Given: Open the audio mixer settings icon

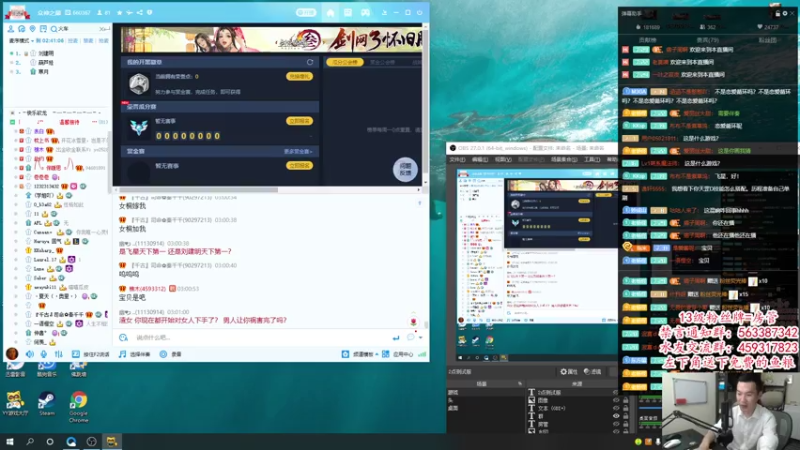Looking at the screenshot, I should pos(59,354).
